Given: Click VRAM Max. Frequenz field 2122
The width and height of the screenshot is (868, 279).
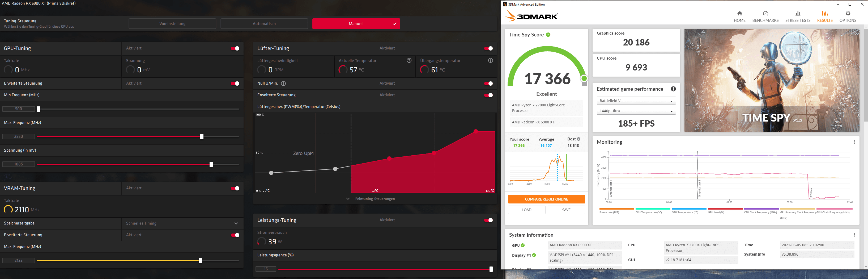Looking at the screenshot, I should coord(19,260).
